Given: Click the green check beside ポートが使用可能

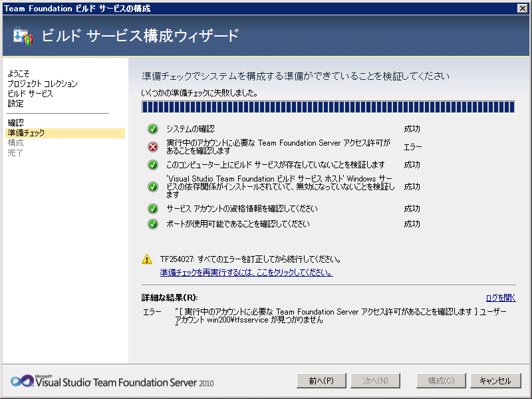Looking at the screenshot, I should click(153, 224).
